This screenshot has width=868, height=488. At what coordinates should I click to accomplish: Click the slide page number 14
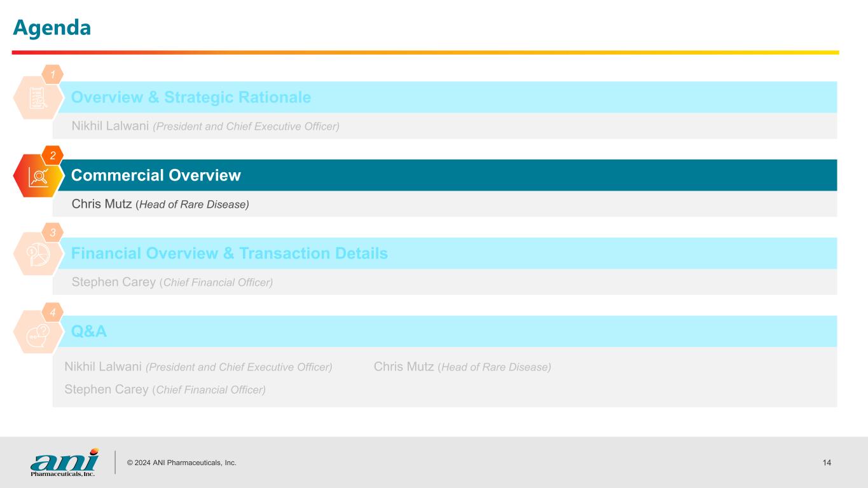pyautogui.click(x=827, y=463)
